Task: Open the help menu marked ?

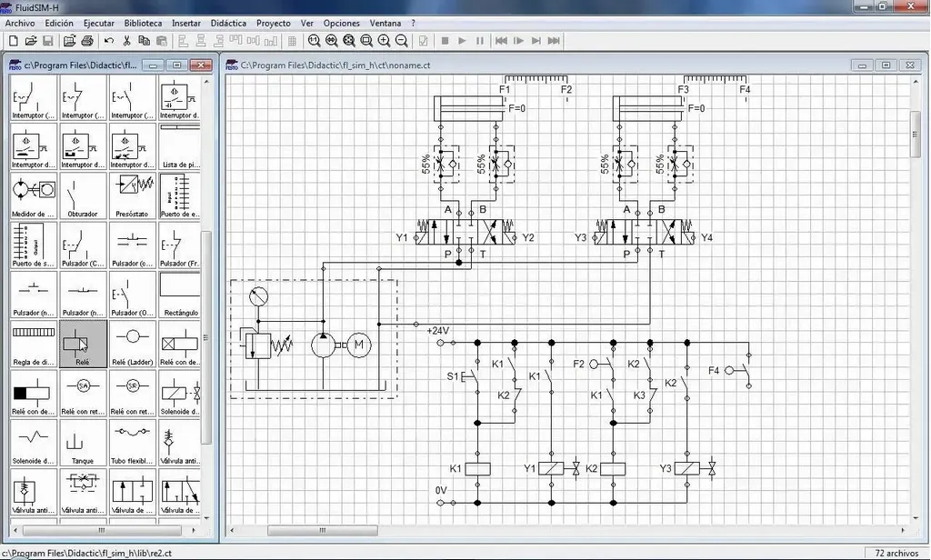Action: pyautogui.click(x=414, y=23)
